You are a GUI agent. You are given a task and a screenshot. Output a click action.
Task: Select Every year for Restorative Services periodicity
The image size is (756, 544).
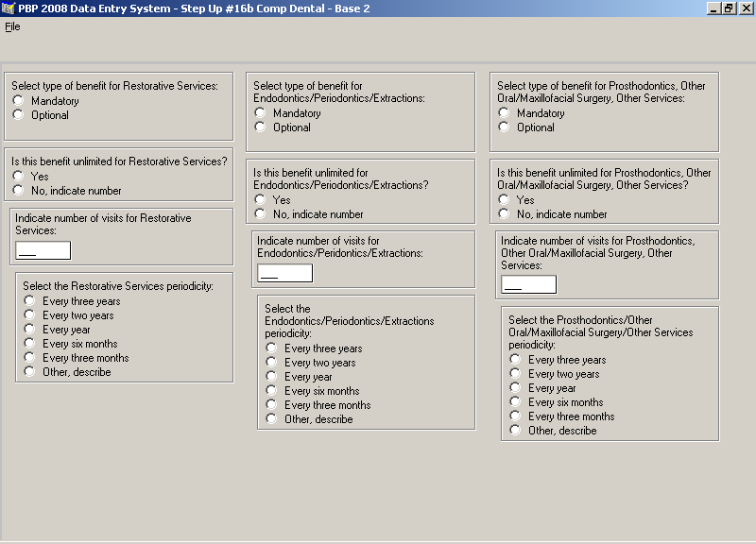pos(30,329)
